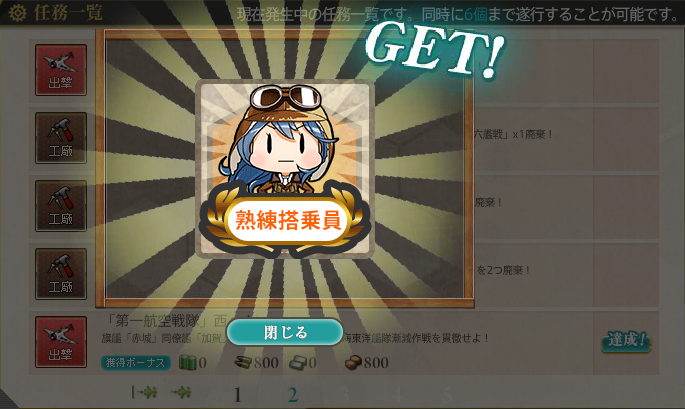
Task: Click the second 工廠 arsenal quest icon
Action: coord(61,206)
